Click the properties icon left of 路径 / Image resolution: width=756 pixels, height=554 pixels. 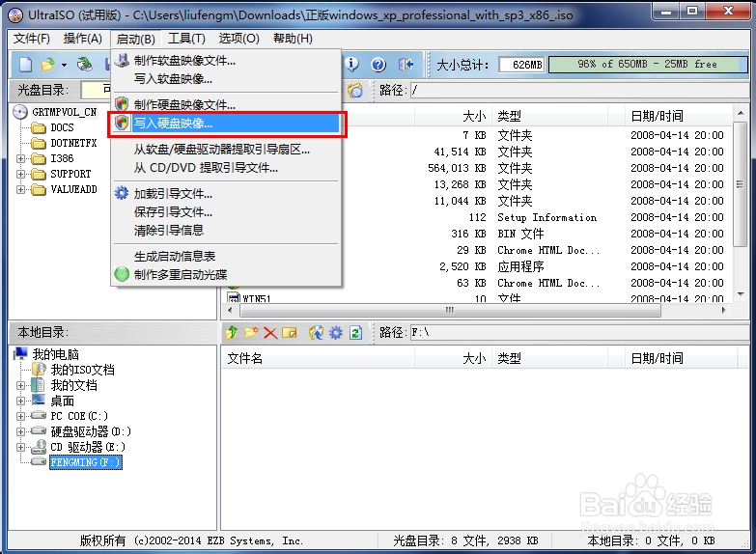355,90
